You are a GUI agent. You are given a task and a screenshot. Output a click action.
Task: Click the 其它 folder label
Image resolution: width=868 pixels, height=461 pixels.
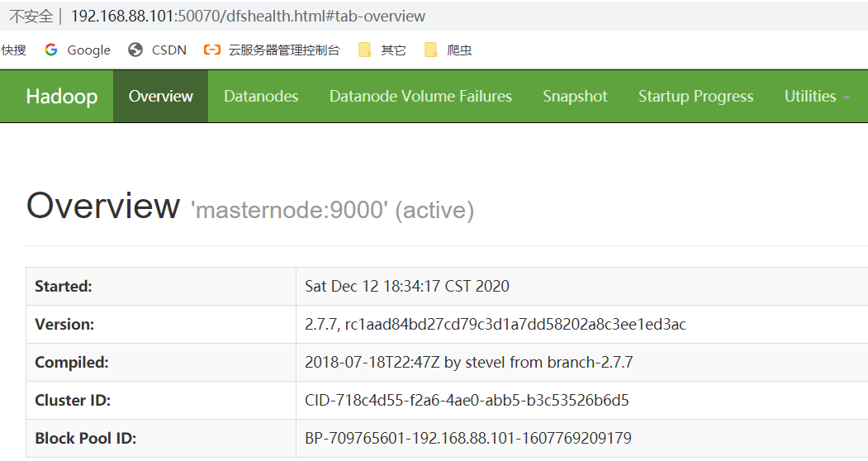click(x=393, y=50)
